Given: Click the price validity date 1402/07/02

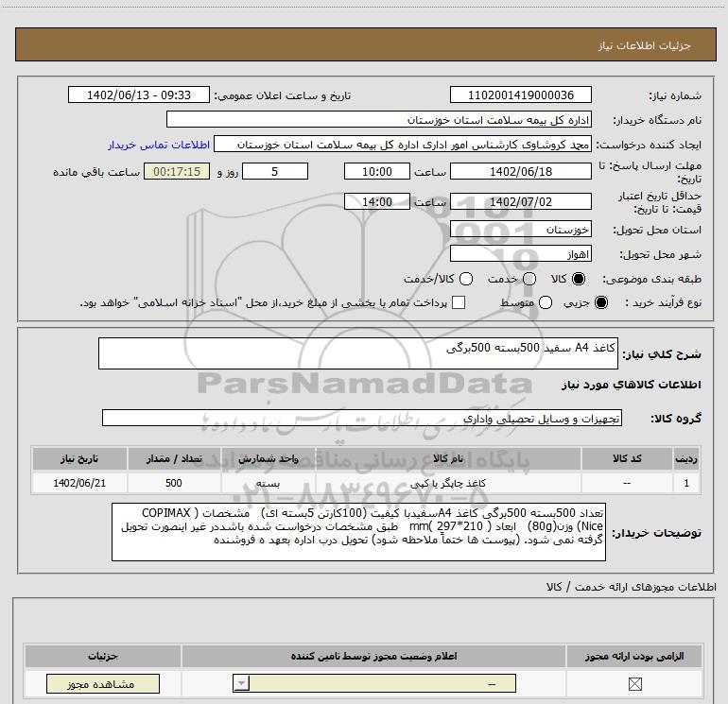Looking at the screenshot, I should coord(520,201).
